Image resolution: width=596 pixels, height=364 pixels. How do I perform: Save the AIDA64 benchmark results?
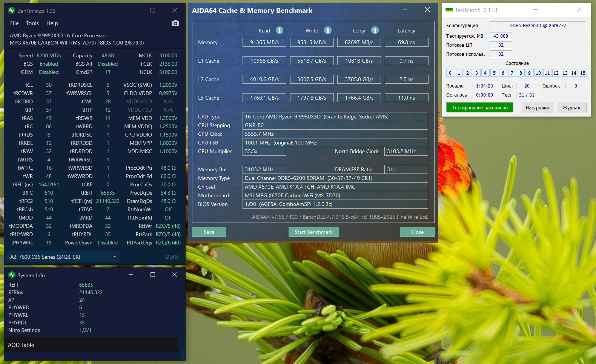(209, 232)
